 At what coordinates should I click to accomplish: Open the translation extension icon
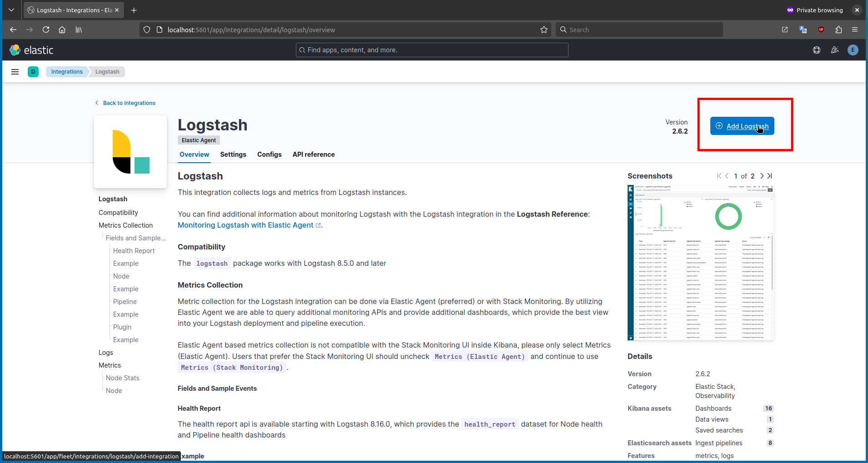pyautogui.click(x=803, y=30)
